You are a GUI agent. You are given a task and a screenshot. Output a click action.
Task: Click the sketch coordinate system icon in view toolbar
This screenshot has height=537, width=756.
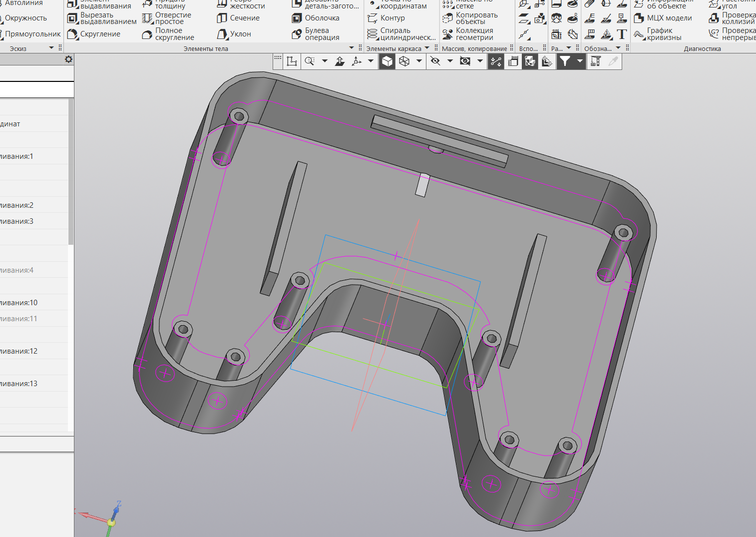click(x=292, y=61)
